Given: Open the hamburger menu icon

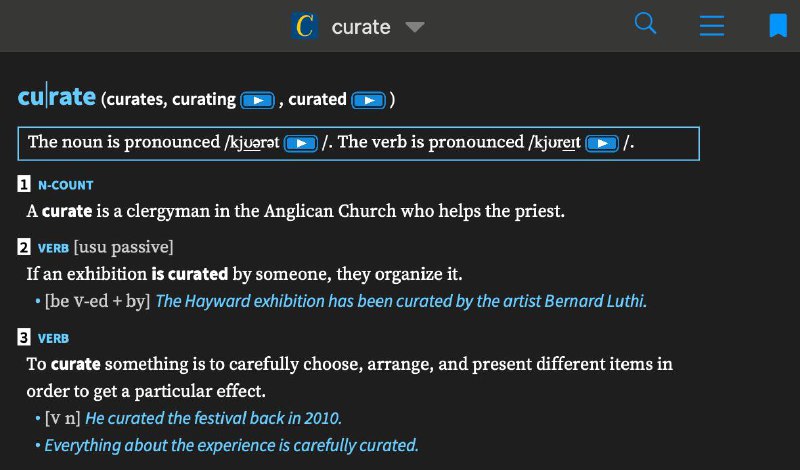Looking at the screenshot, I should pos(712,25).
